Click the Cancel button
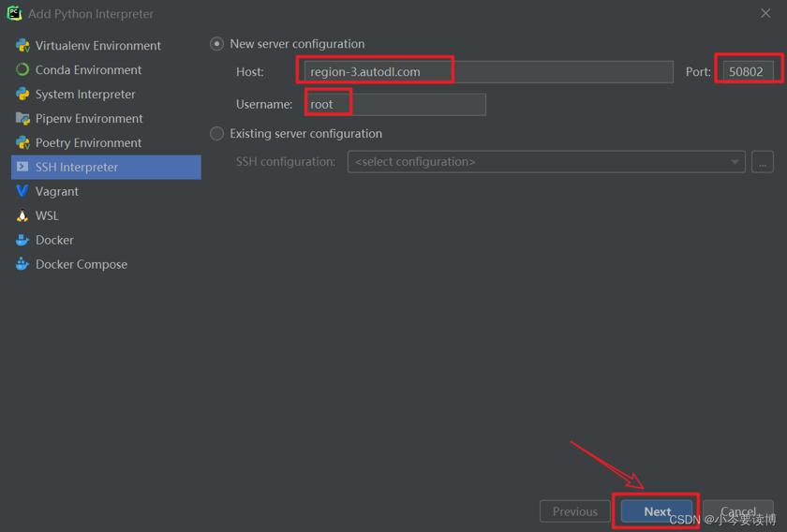 coord(738,511)
